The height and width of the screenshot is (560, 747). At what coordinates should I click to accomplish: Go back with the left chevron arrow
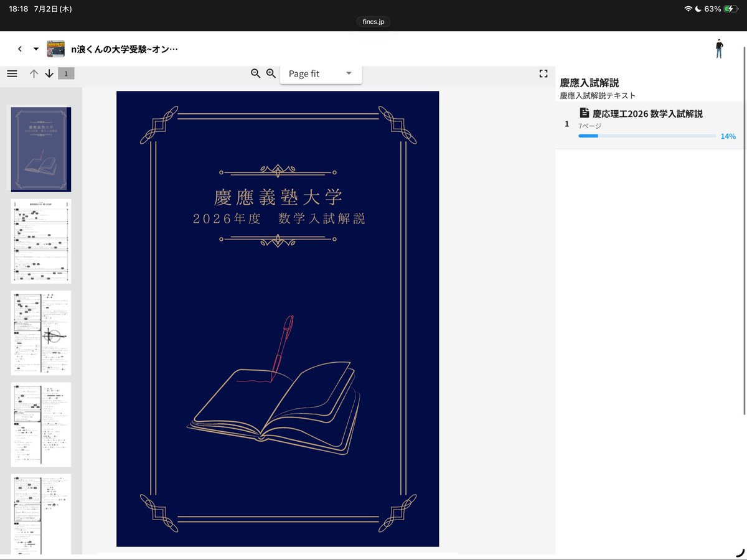point(20,49)
